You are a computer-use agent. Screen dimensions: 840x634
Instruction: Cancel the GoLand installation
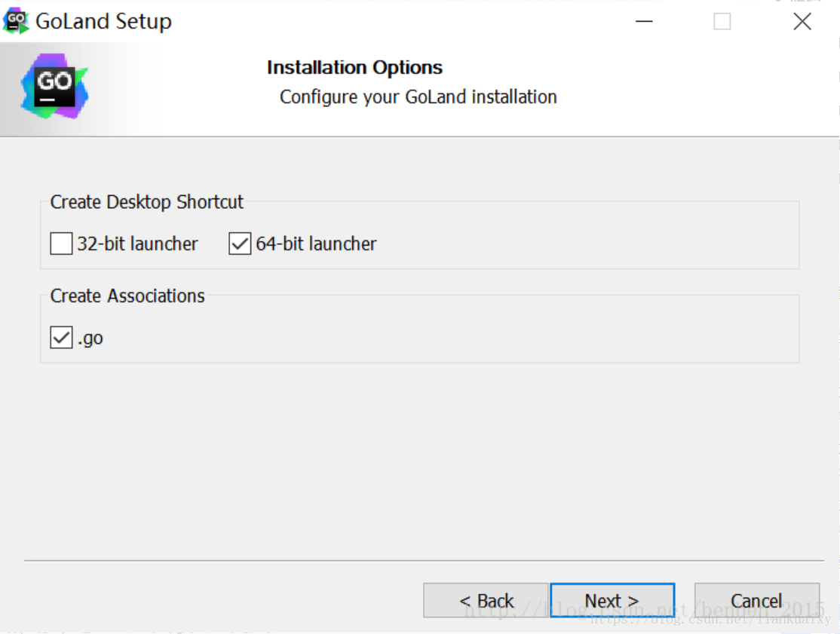coord(756,601)
